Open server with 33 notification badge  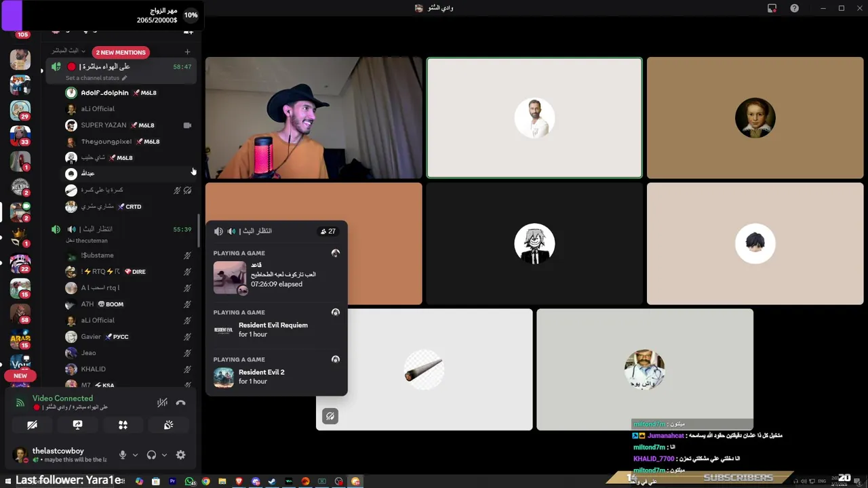[20, 136]
